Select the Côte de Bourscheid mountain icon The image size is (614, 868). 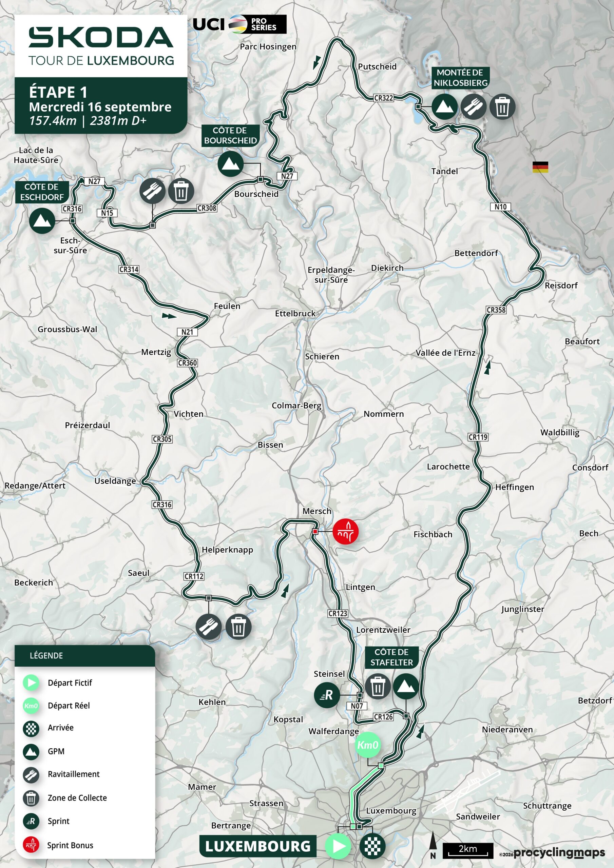pos(230,164)
